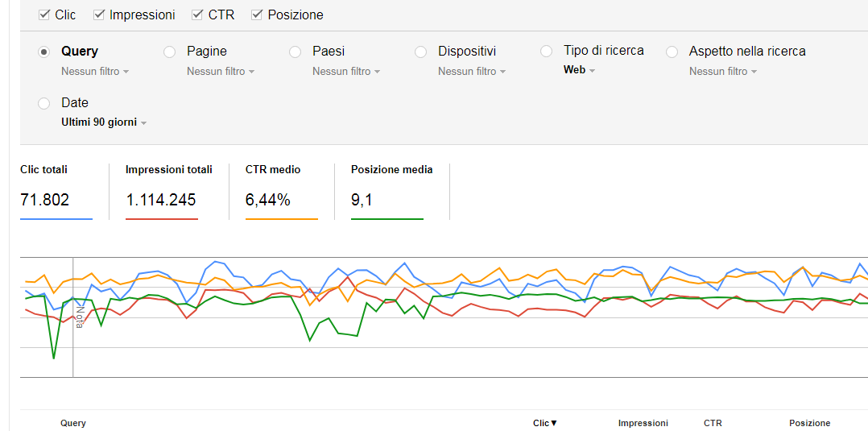Viewport: 868px width, 431px height.
Task: Expand Nessun filtro dropdown under Pagine
Action: (221, 72)
